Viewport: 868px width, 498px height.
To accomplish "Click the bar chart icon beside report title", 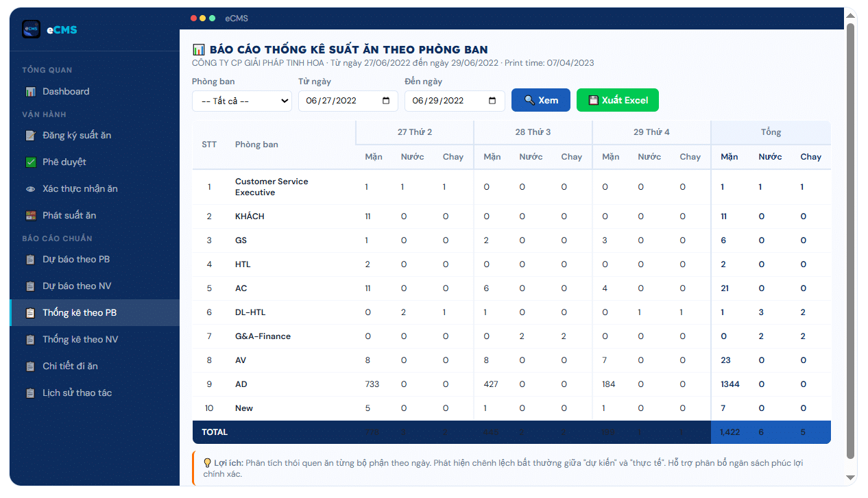I will click(199, 49).
